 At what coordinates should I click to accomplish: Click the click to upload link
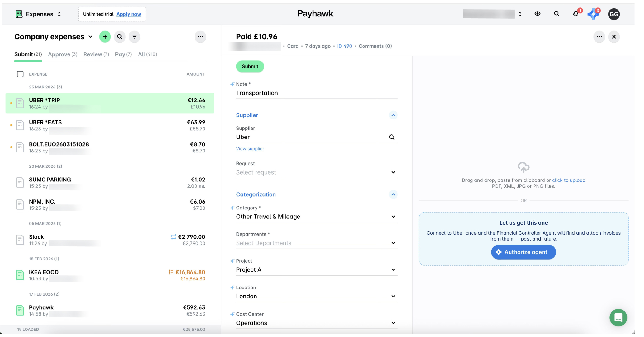pos(569,180)
